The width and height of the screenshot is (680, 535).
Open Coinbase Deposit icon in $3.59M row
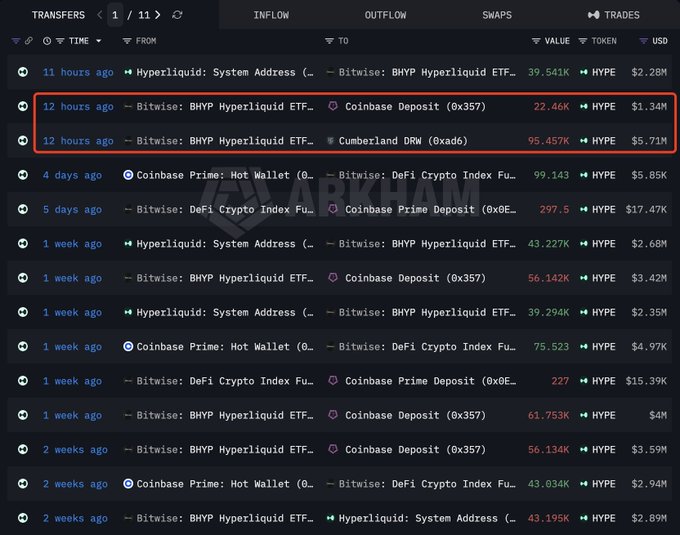[x=333, y=449]
